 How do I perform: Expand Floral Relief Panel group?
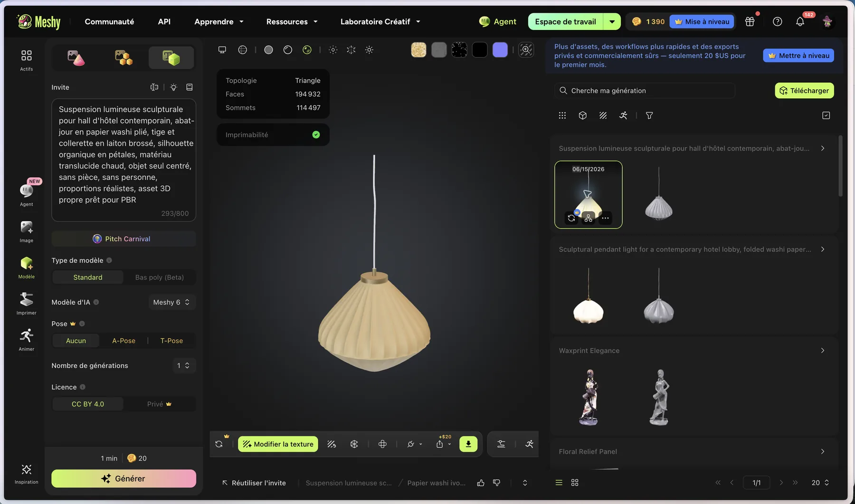[823, 452]
